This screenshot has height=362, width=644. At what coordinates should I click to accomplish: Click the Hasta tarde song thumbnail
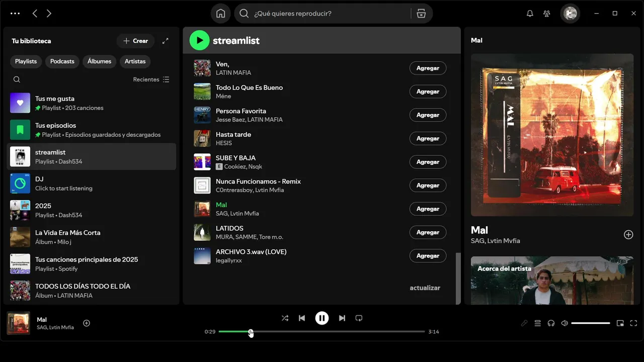(202, 138)
